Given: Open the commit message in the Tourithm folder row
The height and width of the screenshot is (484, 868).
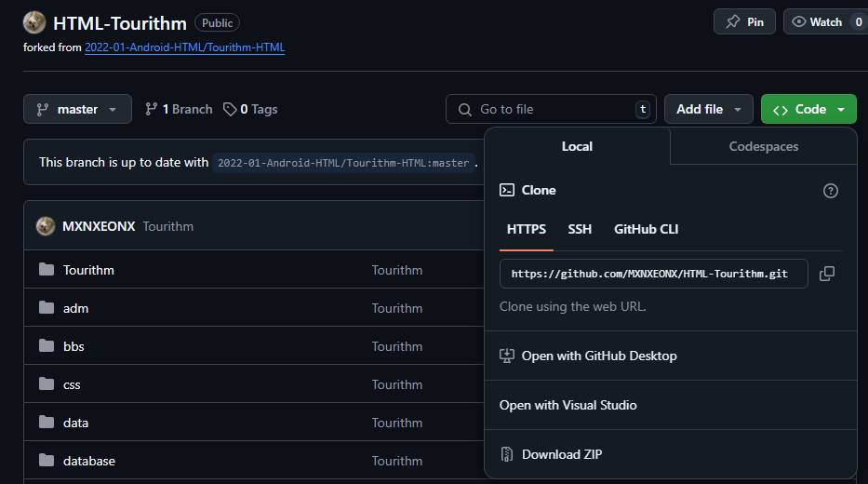Looking at the screenshot, I should click(x=397, y=270).
